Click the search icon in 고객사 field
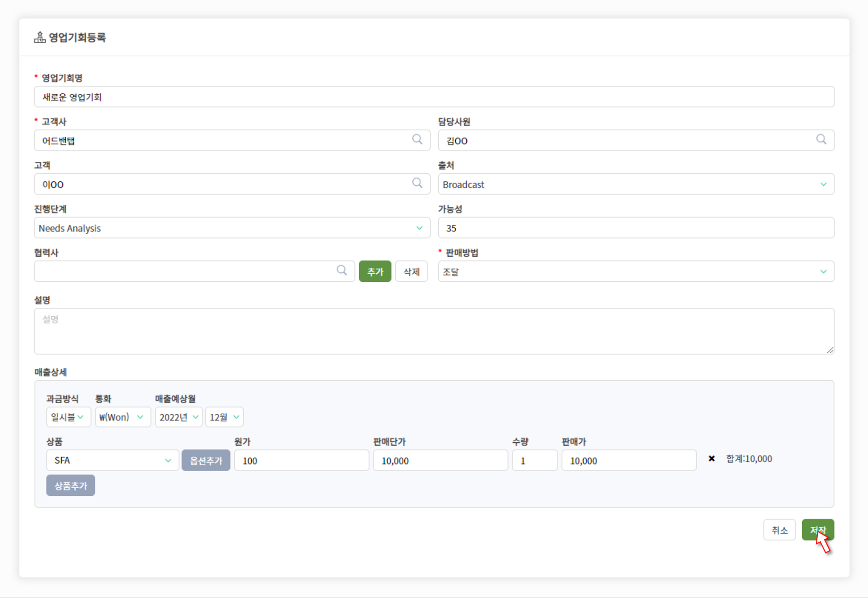Screen dimensions: 868x598 417,140
